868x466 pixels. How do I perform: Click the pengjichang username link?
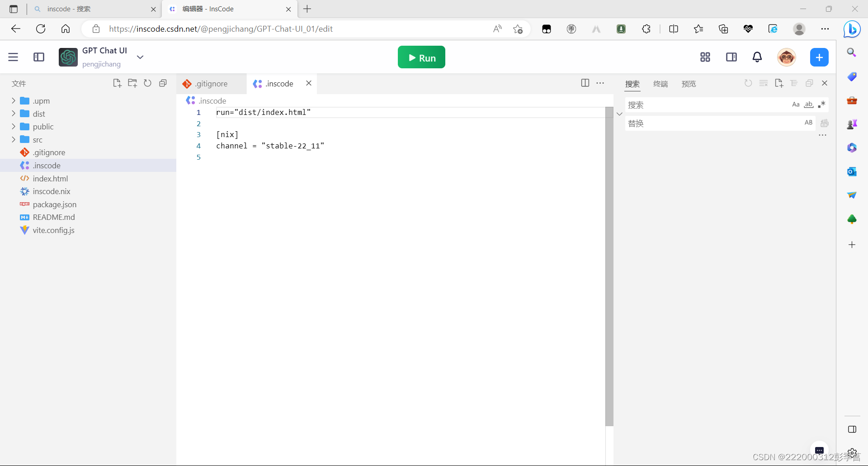[x=101, y=64]
